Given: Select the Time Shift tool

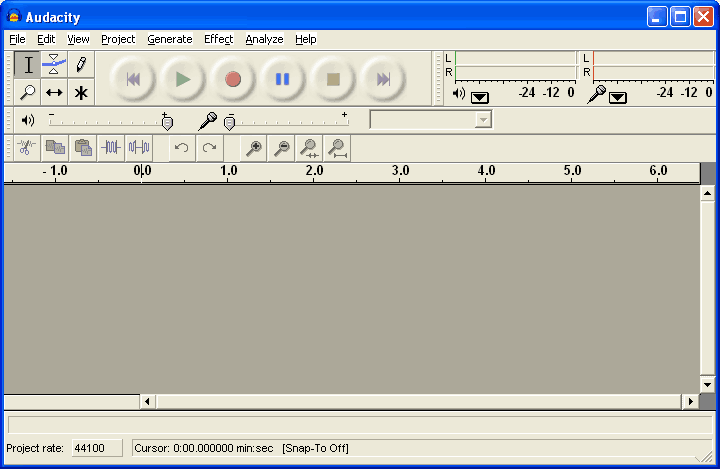Looking at the screenshot, I should [x=54, y=92].
